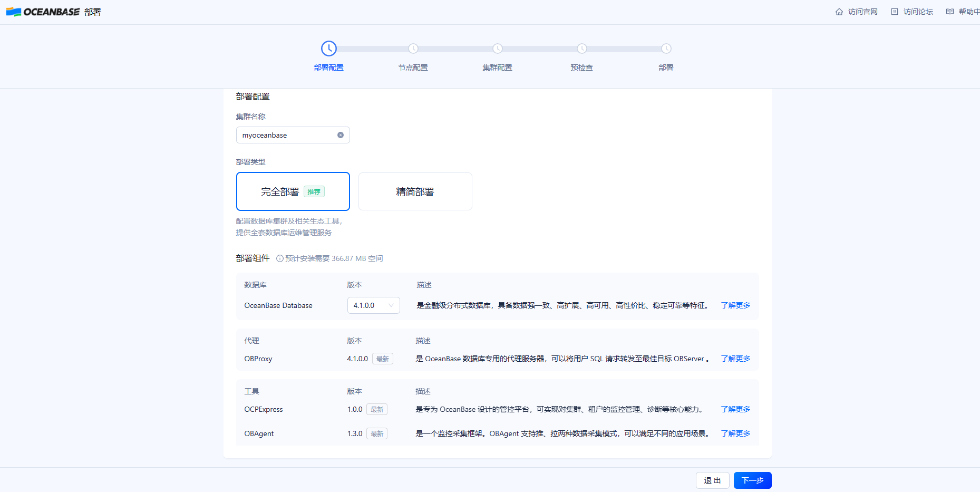Click the 退出 button

(x=713, y=480)
